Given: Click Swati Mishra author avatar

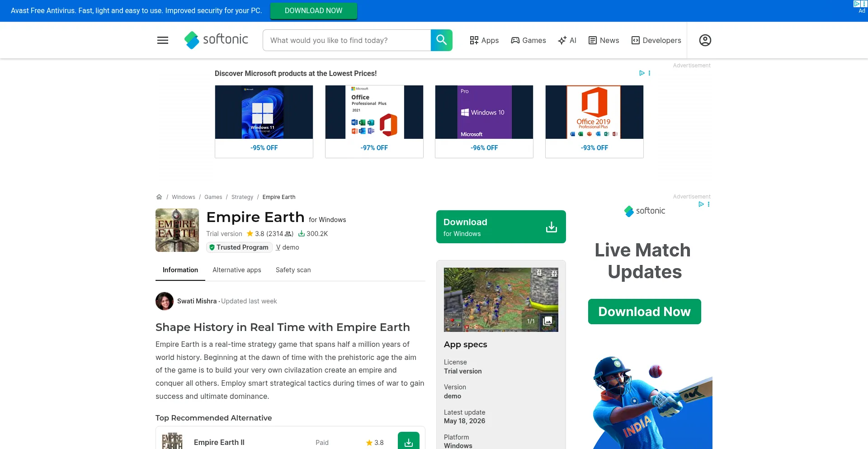Looking at the screenshot, I should (x=165, y=301).
